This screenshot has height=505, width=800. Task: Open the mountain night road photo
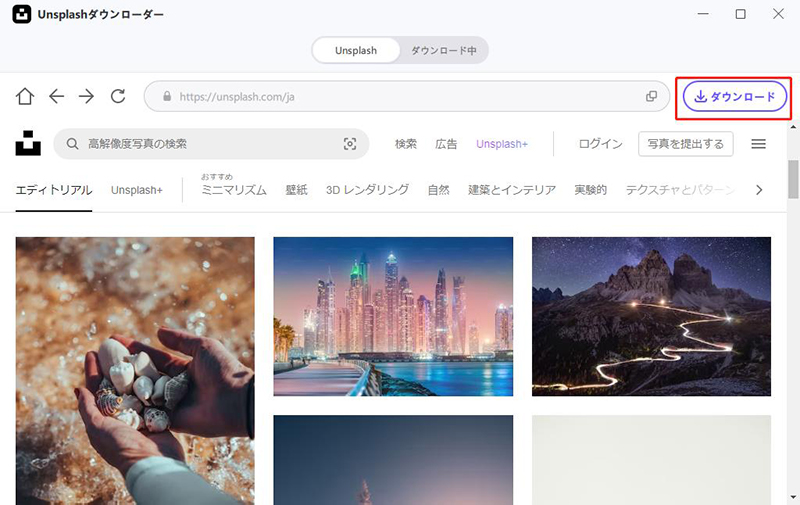coord(651,316)
